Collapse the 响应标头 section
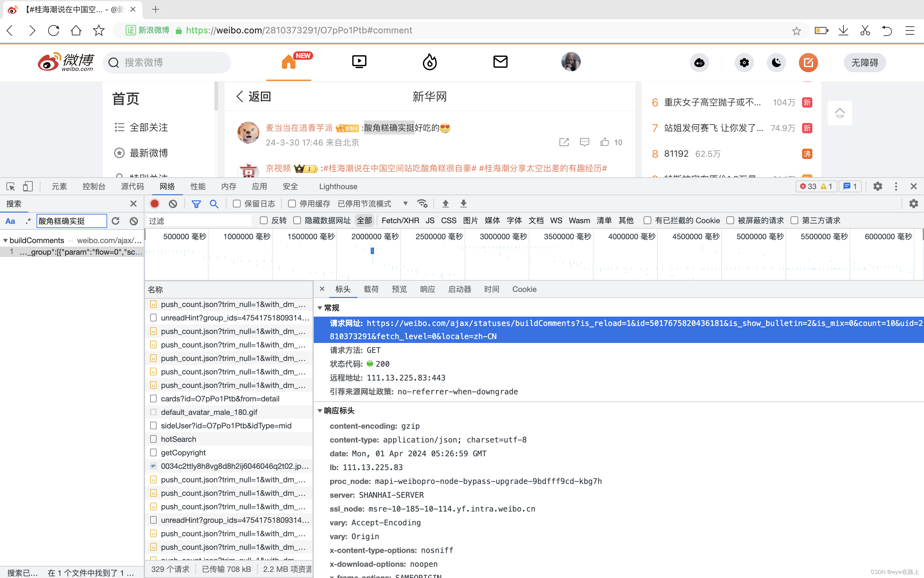The image size is (924, 578). (320, 411)
